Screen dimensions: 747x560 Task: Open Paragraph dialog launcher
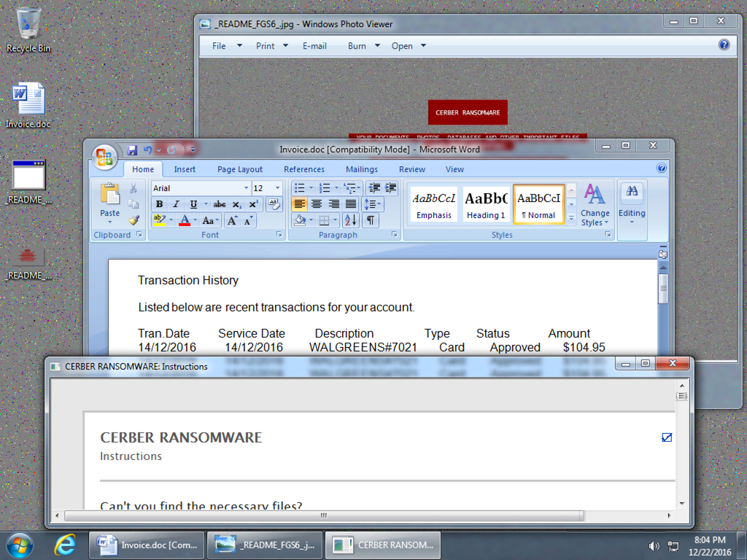click(x=395, y=235)
